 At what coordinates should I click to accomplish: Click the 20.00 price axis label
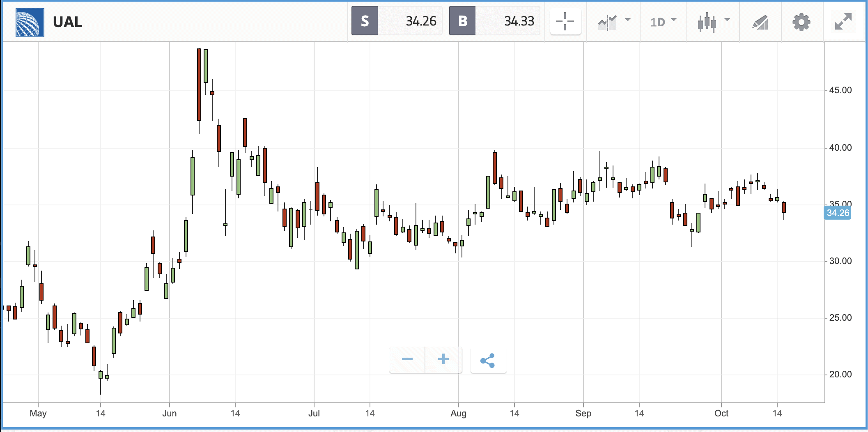coord(840,374)
